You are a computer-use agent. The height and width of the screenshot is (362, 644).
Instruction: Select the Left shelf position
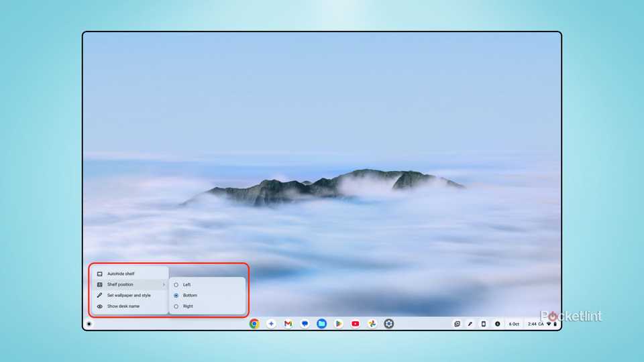click(x=186, y=285)
